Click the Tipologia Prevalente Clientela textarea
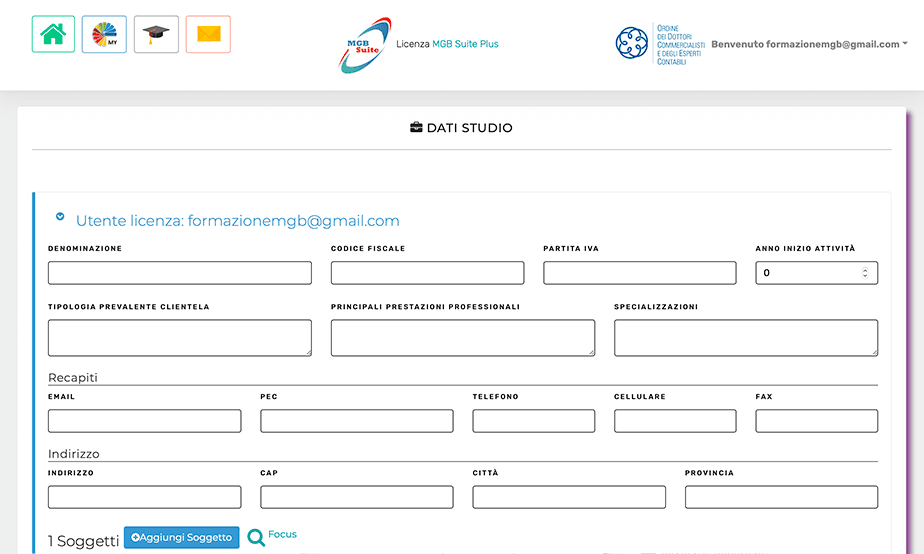Viewport: 924px width, 554px height. tap(180, 338)
